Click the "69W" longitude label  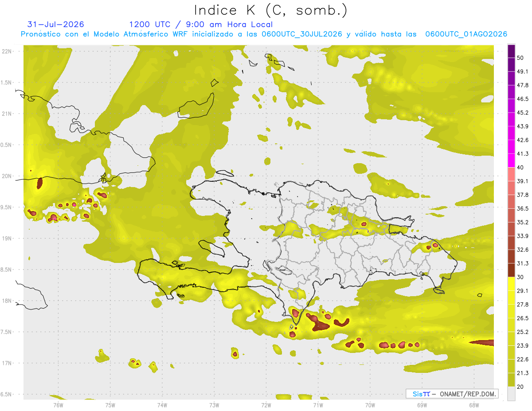[422, 405]
